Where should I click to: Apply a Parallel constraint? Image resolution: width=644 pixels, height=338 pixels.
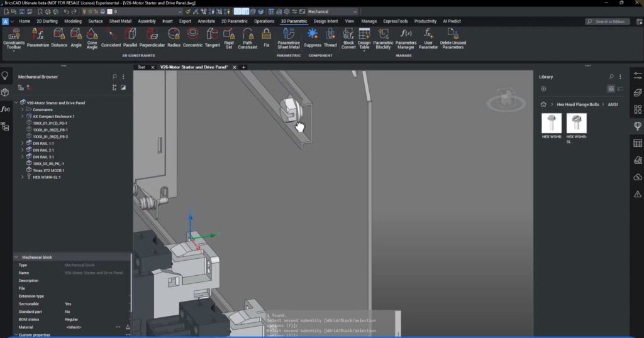tap(130, 38)
